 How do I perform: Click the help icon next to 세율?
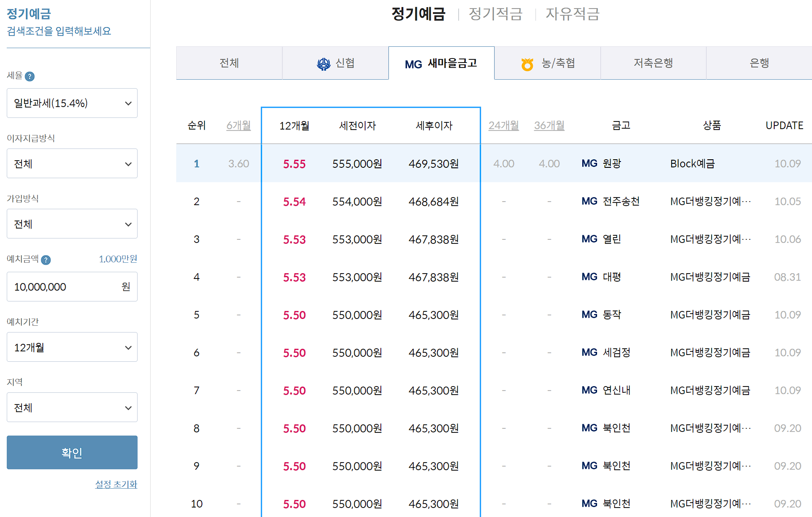point(30,76)
